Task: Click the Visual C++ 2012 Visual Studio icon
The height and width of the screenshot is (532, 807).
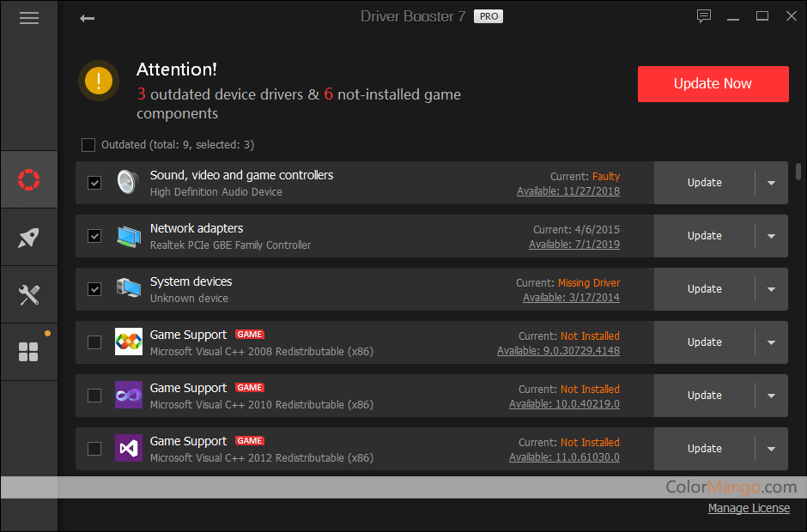Action: point(129,448)
